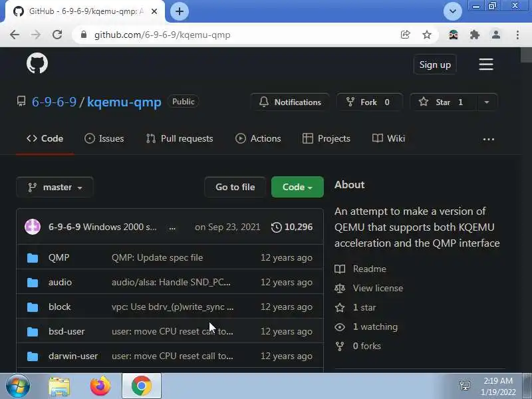Screen dimensions: 532x399
Task: Click the tab search chevron button
Action: pyautogui.click(x=453, y=11)
